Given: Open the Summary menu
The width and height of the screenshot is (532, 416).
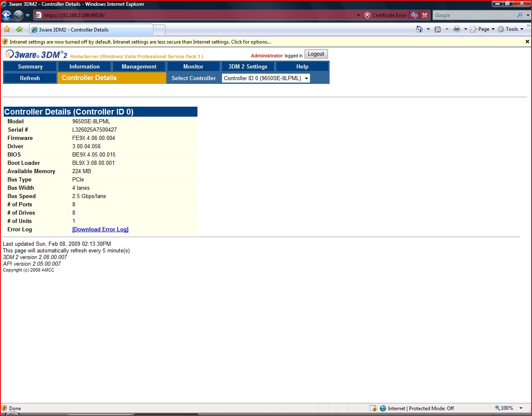Looking at the screenshot, I should tap(30, 66).
